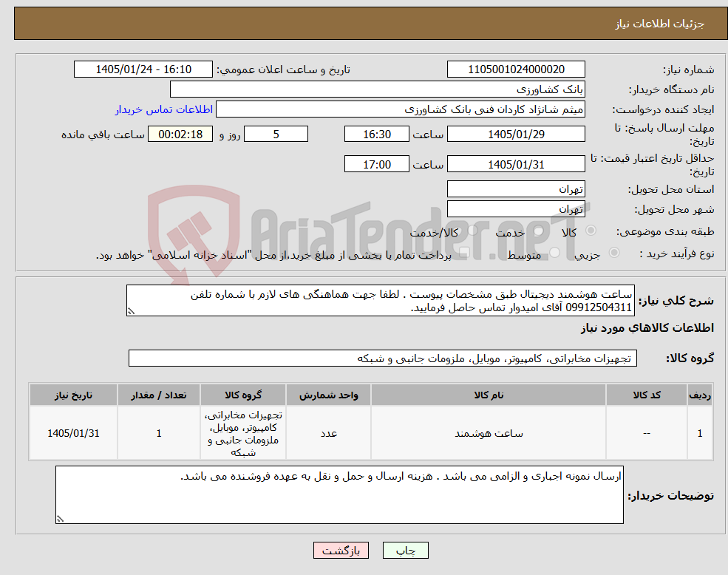The width and height of the screenshot is (728, 575).
Task: Click the بازگشت (back) button
Action: [341, 551]
